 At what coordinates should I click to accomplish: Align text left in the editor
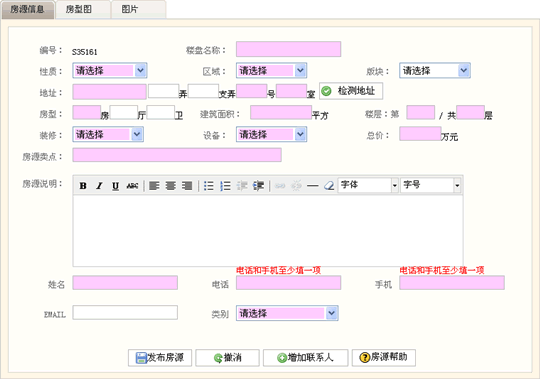click(154, 186)
